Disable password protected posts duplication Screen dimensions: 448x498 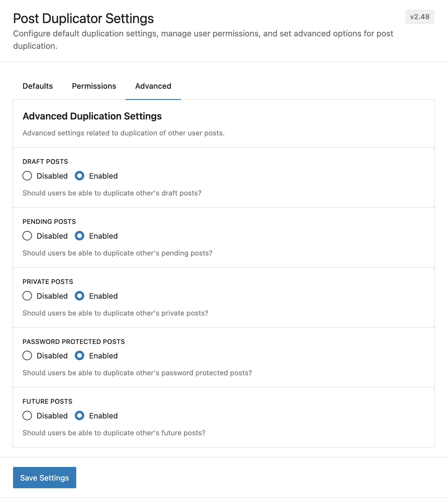[27, 355]
